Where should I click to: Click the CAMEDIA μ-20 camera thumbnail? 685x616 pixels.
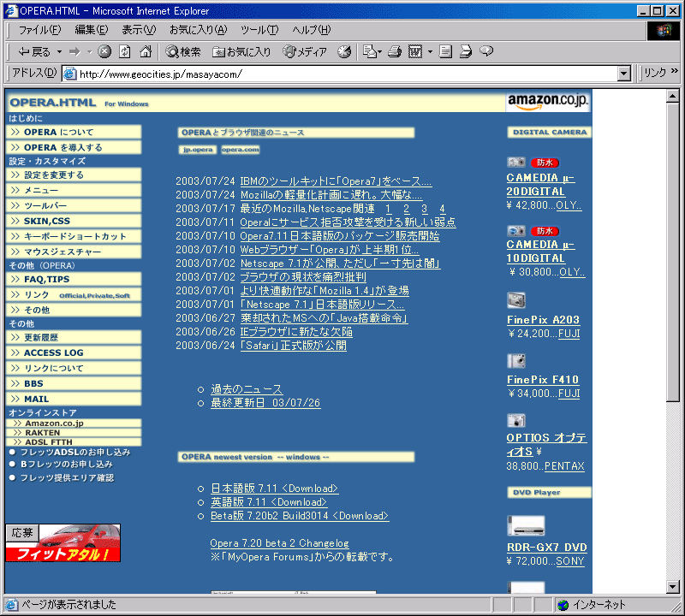516,163
